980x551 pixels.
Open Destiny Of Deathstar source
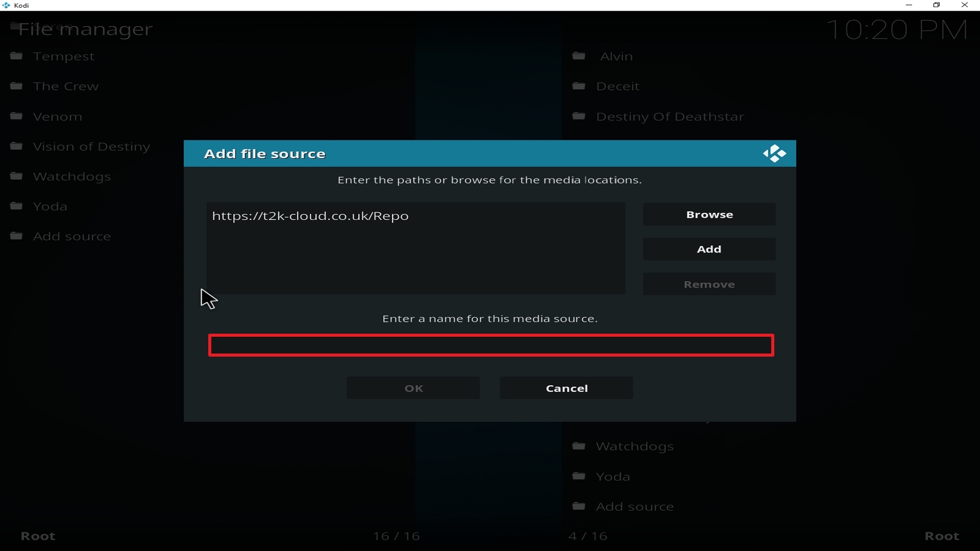pos(670,116)
